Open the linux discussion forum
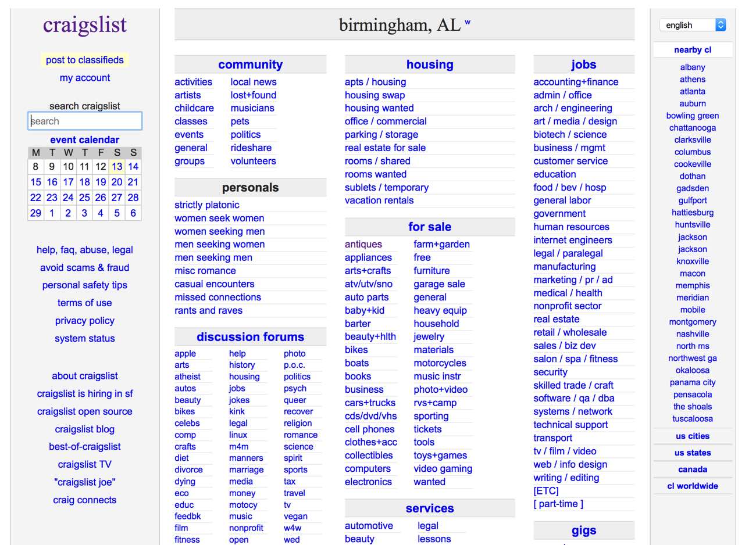The image size is (756, 545). pos(238,435)
